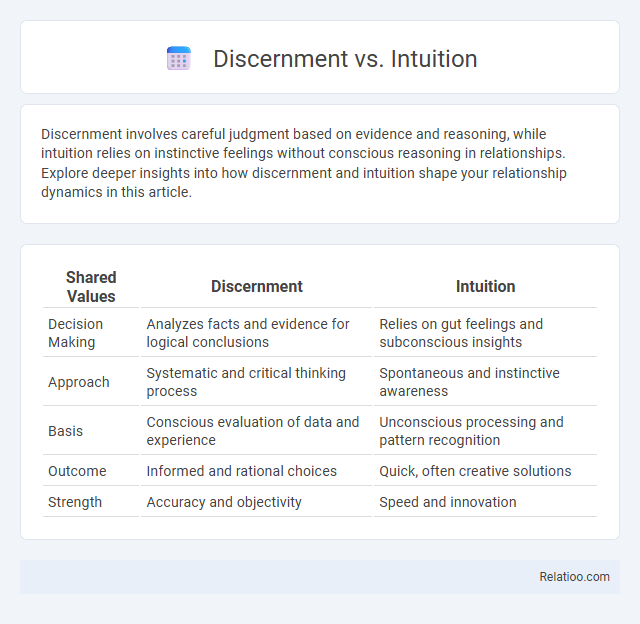Click the calendar table icon beside title

[x=179, y=58]
